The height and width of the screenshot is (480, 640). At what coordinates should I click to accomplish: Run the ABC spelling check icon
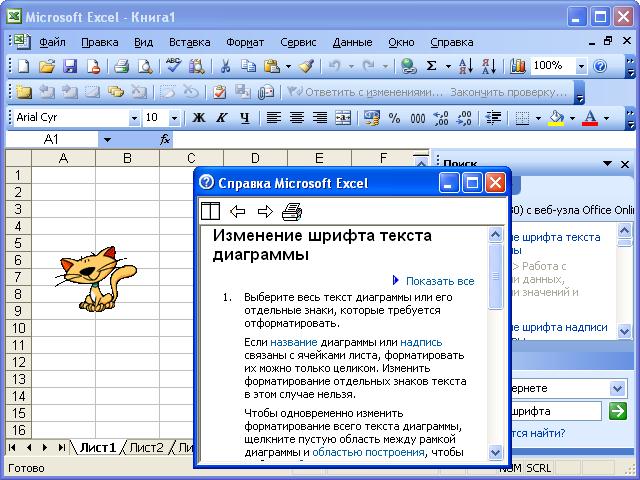tap(173, 65)
